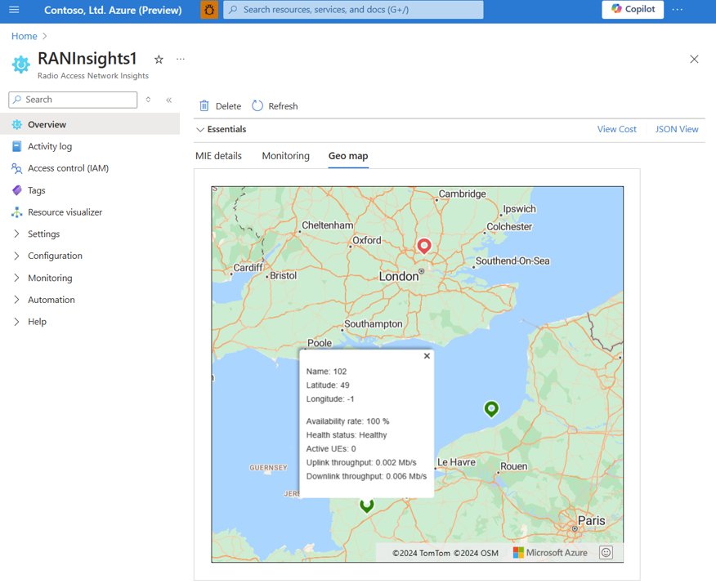
Task: Go to Home breadcrumb link
Action: pyautogui.click(x=25, y=36)
